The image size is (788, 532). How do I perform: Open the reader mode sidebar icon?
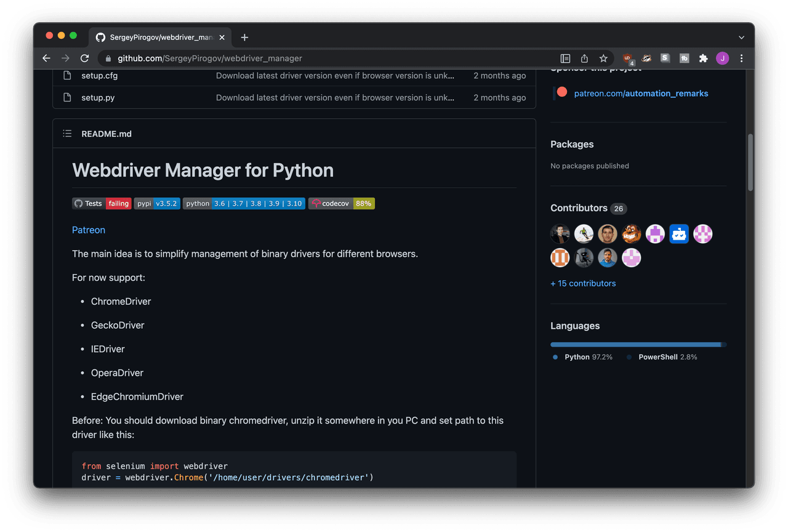point(565,58)
